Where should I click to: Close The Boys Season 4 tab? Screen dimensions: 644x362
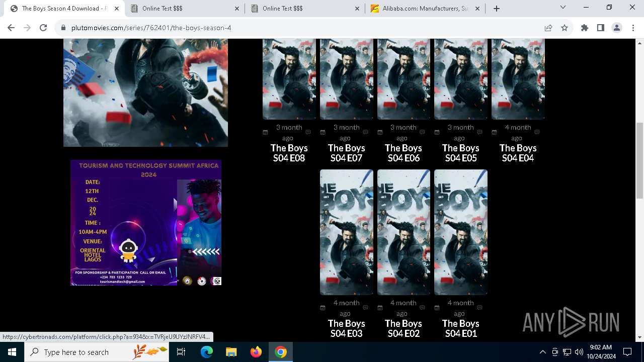pos(117,9)
